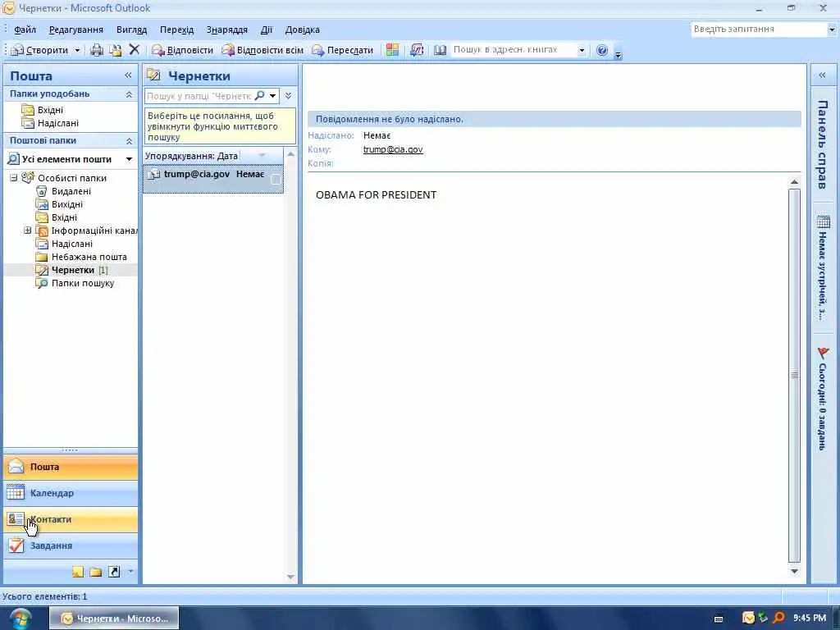Open the search options dropdown arrow
Image resolution: width=840 pixels, height=630 pixels.
pyautogui.click(x=272, y=96)
